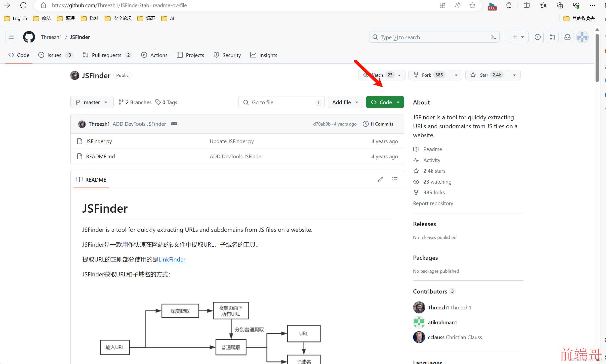The image size is (606, 364).
Task: Open contributor cclauss Christian Clauss profile
Action: click(x=455, y=337)
